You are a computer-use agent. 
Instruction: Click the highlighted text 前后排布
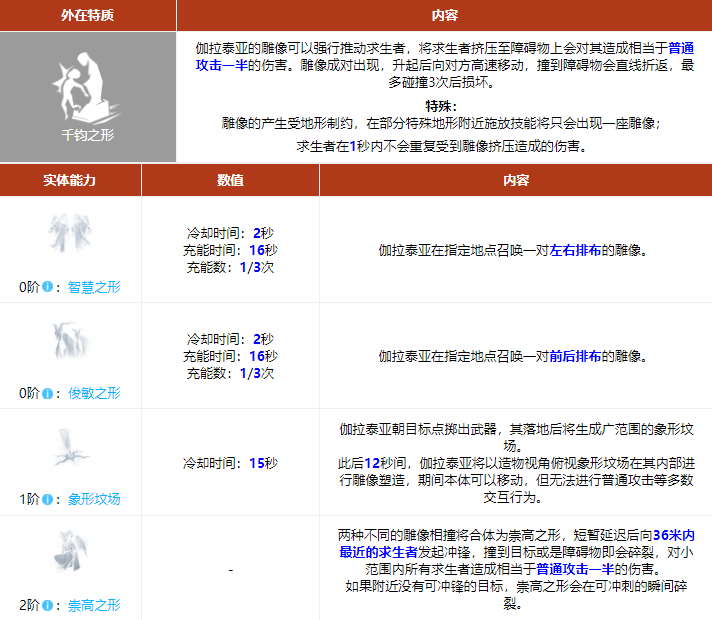[x=575, y=357]
